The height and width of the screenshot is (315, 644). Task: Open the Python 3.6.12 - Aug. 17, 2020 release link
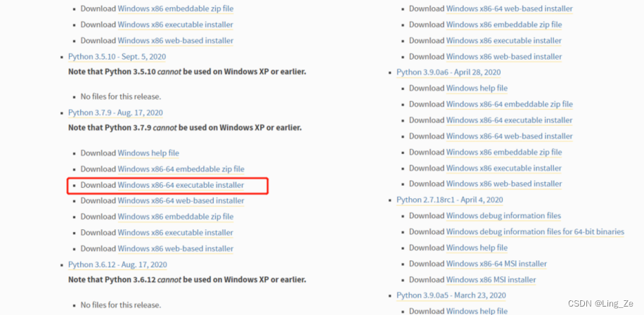[x=117, y=264]
